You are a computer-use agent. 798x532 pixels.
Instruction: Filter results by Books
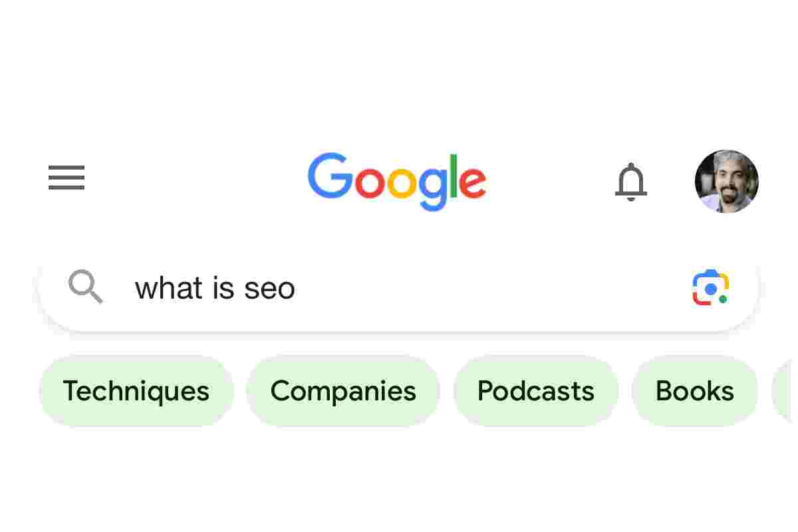tap(695, 391)
